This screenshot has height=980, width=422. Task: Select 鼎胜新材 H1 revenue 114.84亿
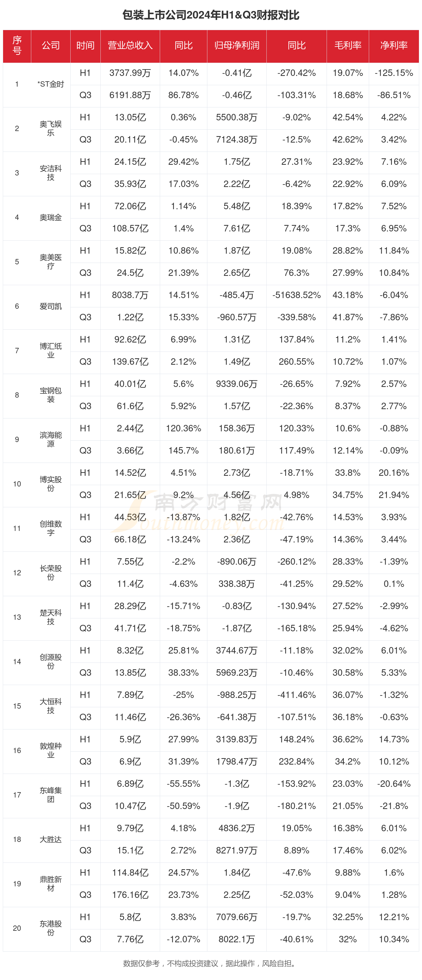click(130, 873)
